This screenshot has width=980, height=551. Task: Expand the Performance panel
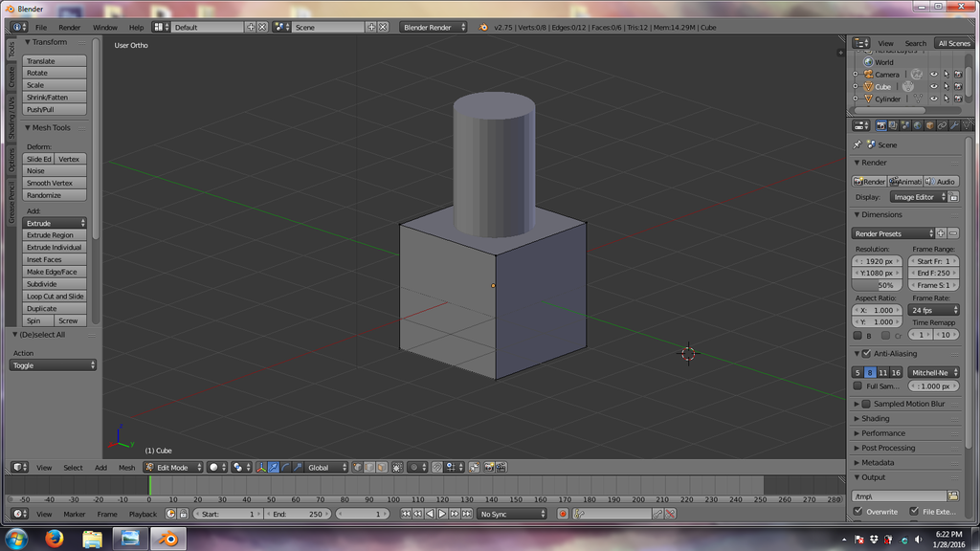(x=881, y=433)
